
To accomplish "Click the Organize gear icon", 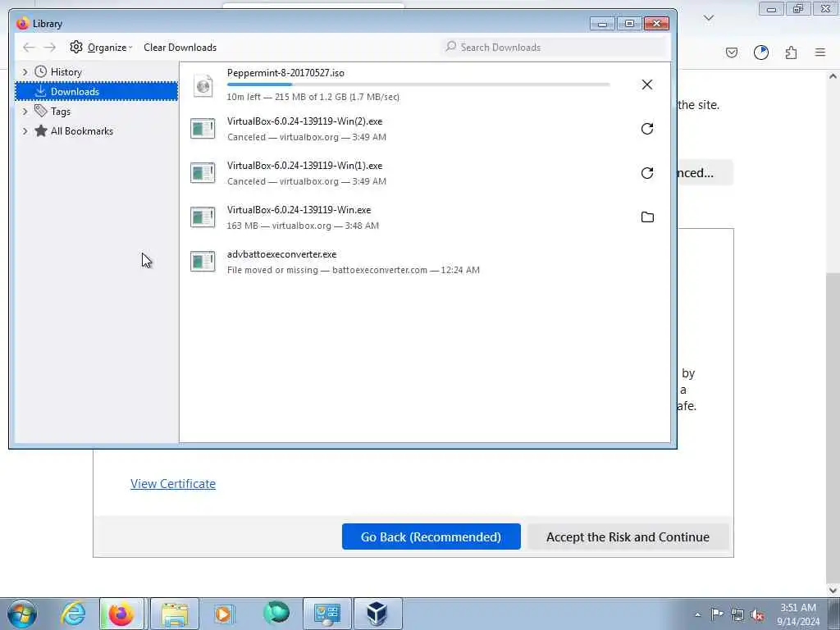I will coord(76,47).
